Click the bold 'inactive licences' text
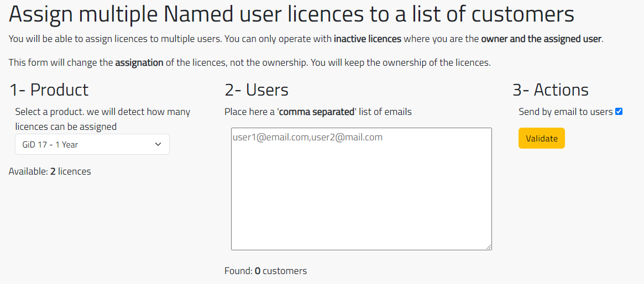644x284 pixels. [368, 39]
